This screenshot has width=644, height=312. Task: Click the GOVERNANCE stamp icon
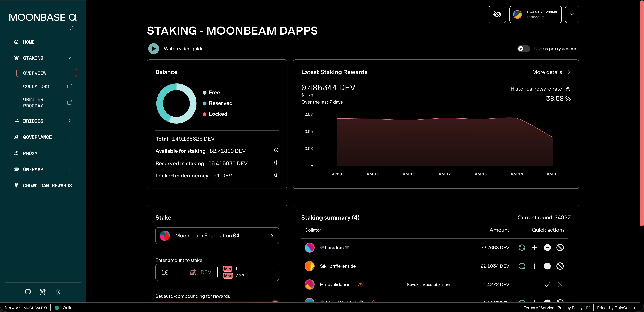(x=16, y=137)
